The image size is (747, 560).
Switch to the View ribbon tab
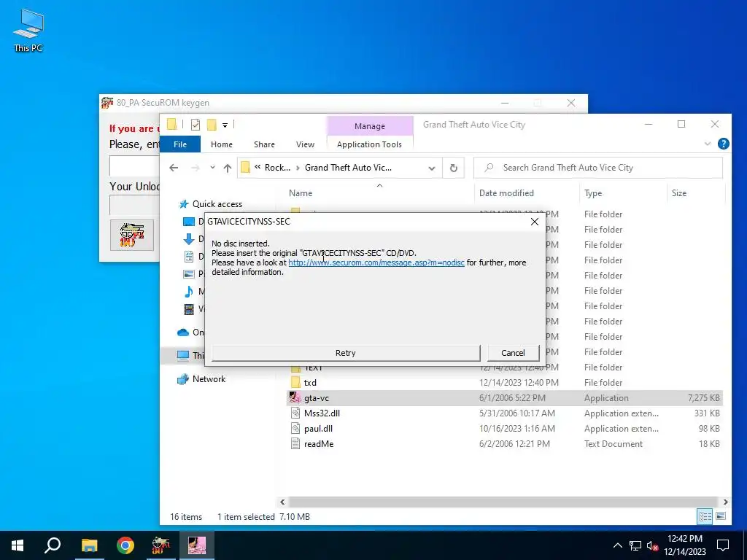tap(305, 144)
